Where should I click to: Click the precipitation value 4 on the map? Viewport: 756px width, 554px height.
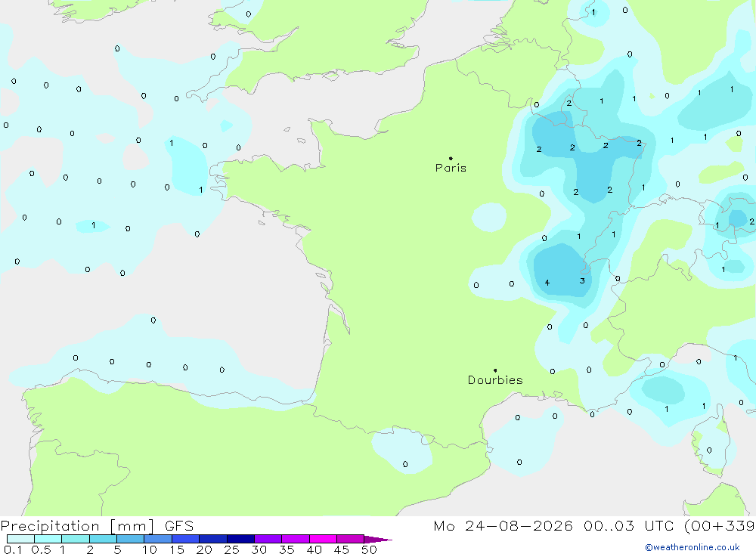547,283
